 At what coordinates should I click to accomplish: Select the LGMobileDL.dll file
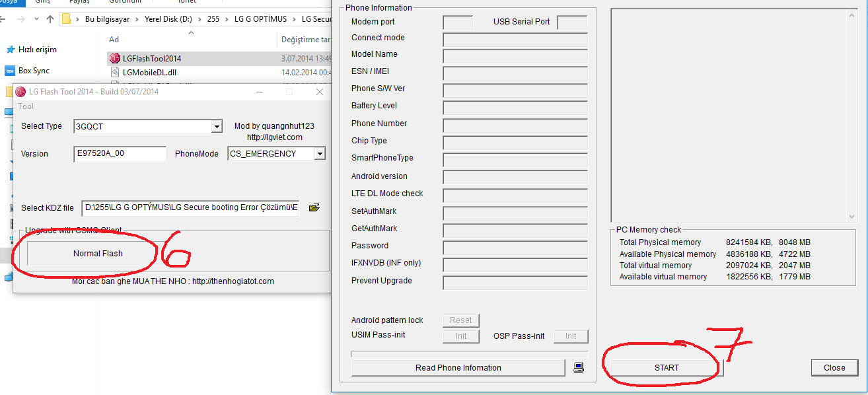149,73
